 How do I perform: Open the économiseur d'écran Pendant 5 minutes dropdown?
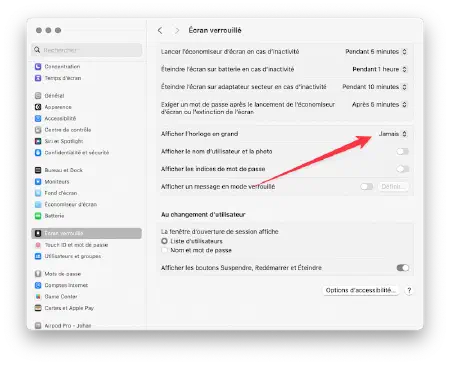376,52
